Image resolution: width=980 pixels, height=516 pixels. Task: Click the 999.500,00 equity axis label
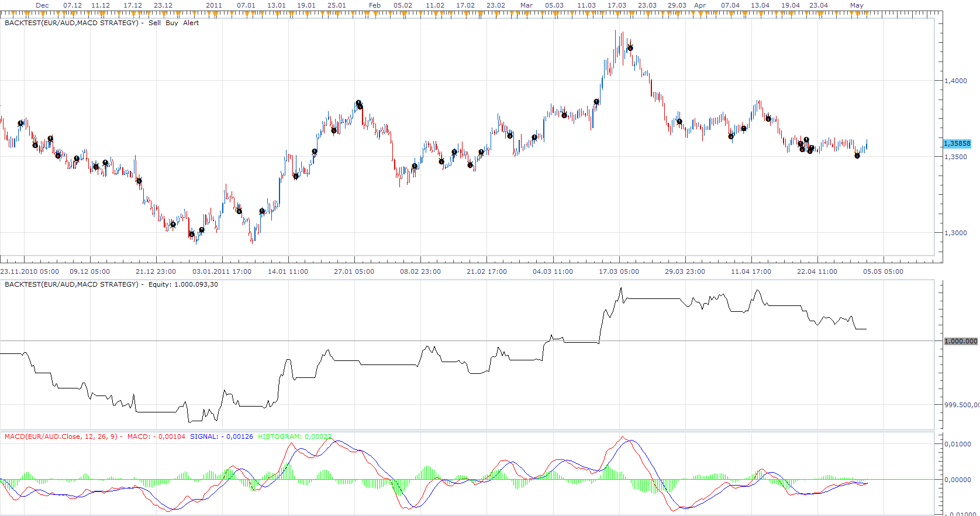(962, 405)
